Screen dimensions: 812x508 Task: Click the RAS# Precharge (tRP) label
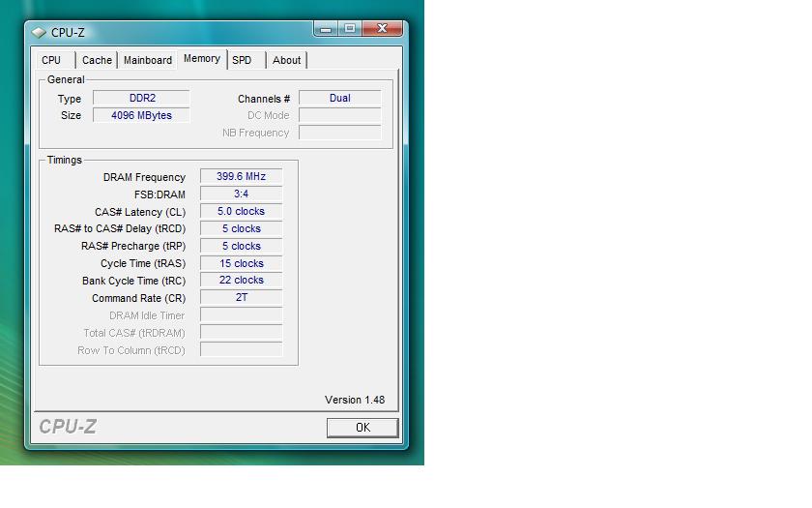[133, 246]
